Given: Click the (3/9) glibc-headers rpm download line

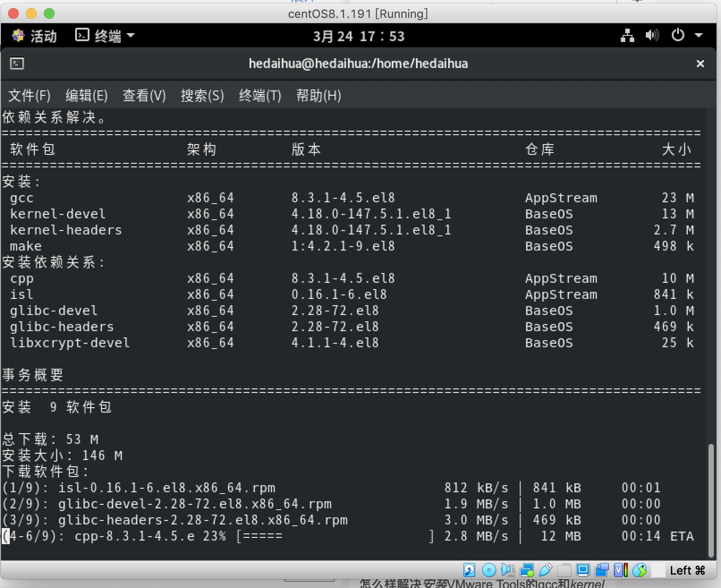Looking at the screenshot, I should point(331,520).
